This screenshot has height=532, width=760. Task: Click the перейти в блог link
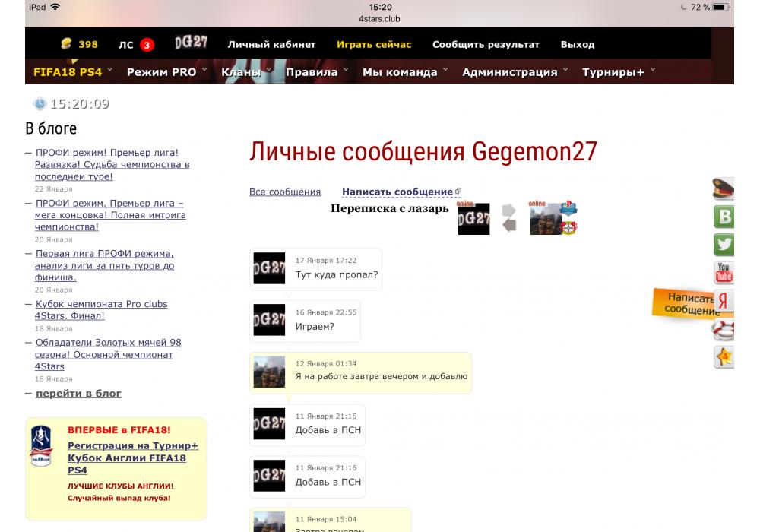click(x=78, y=394)
